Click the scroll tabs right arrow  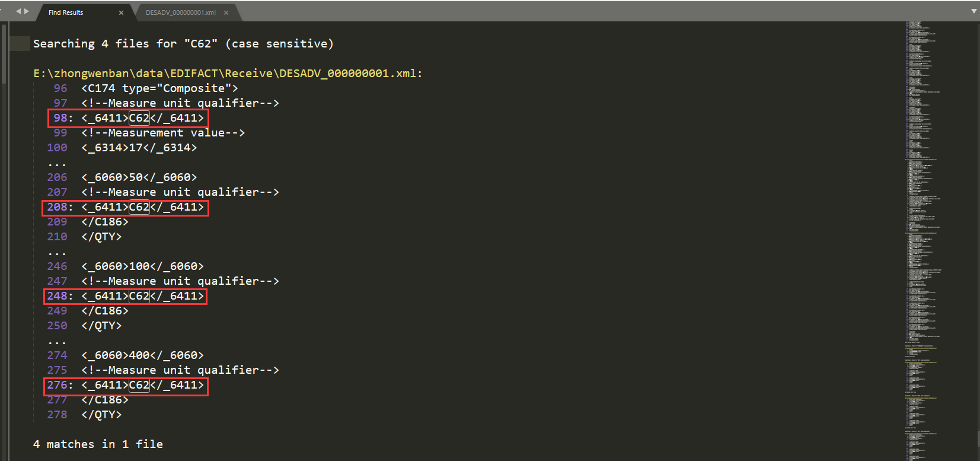point(26,11)
